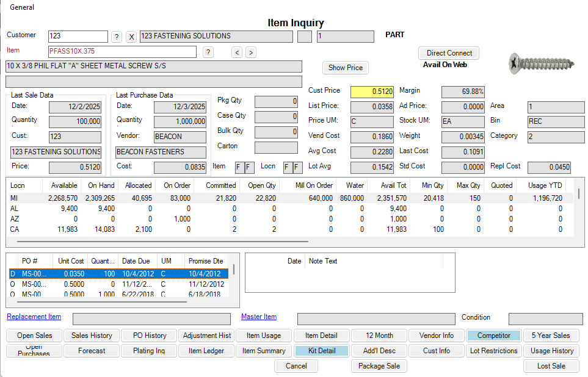
Task: Open the Master Item link
Action: pyautogui.click(x=259, y=317)
